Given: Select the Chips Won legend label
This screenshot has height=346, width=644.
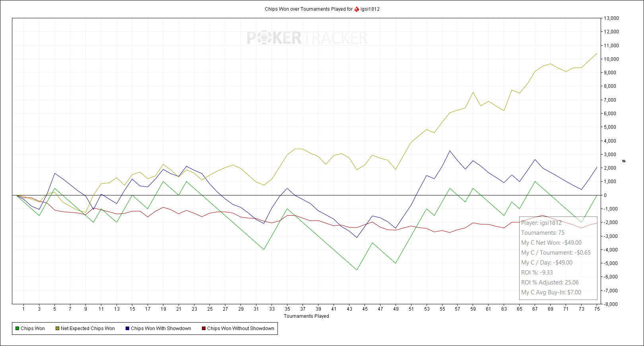Looking at the screenshot, I should [33, 329].
